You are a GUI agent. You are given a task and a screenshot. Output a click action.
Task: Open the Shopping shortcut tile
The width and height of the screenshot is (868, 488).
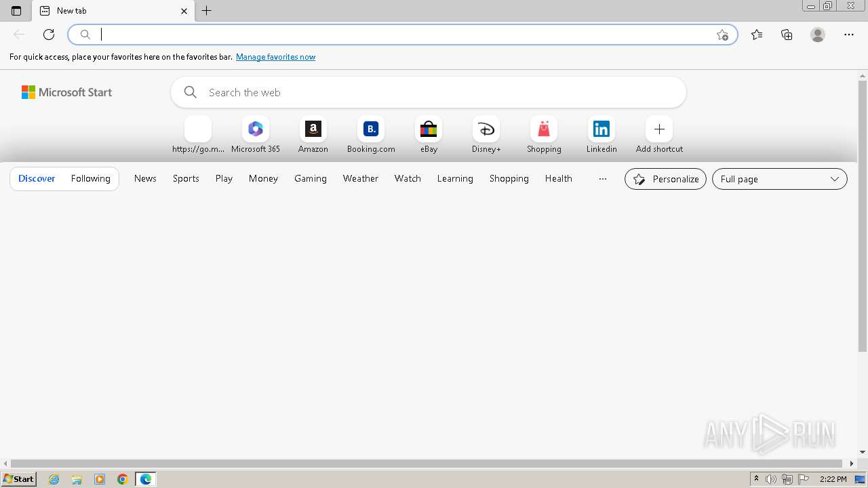pyautogui.click(x=544, y=135)
